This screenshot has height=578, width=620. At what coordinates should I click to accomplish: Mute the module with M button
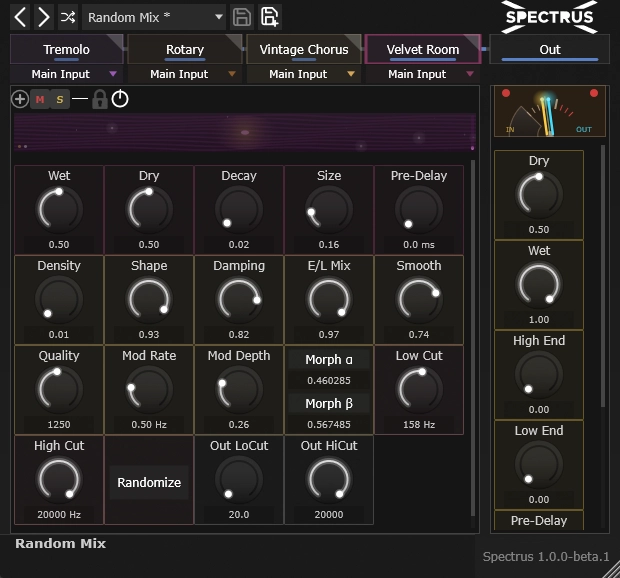pos(40,99)
